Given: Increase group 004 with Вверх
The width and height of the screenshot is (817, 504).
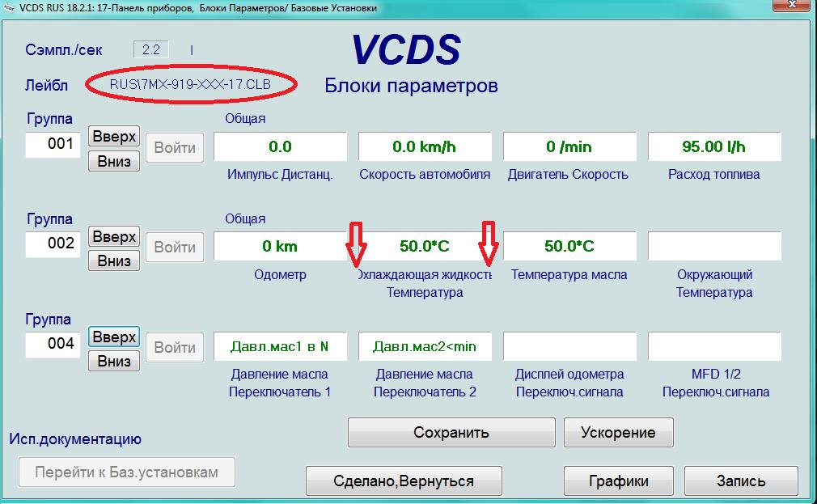Looking at the screenshot, I should [114, 337].
